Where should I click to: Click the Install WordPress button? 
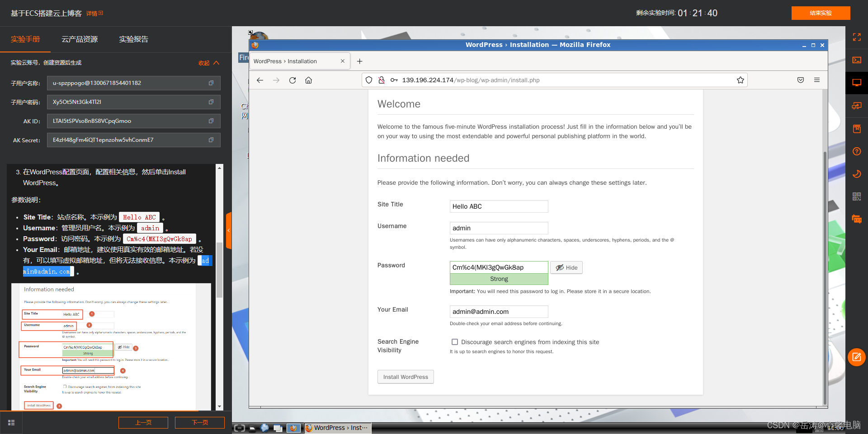pos(406,377)
